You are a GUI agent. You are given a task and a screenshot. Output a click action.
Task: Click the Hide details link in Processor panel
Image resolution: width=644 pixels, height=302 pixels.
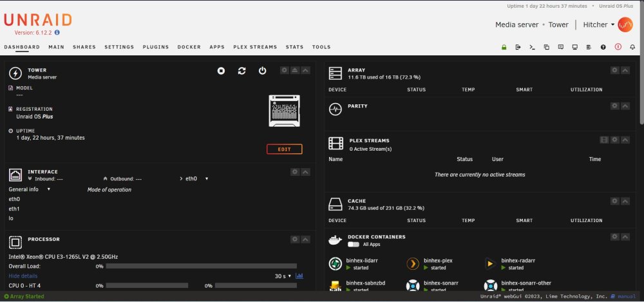pyautogui.click(x=23, y=276)
